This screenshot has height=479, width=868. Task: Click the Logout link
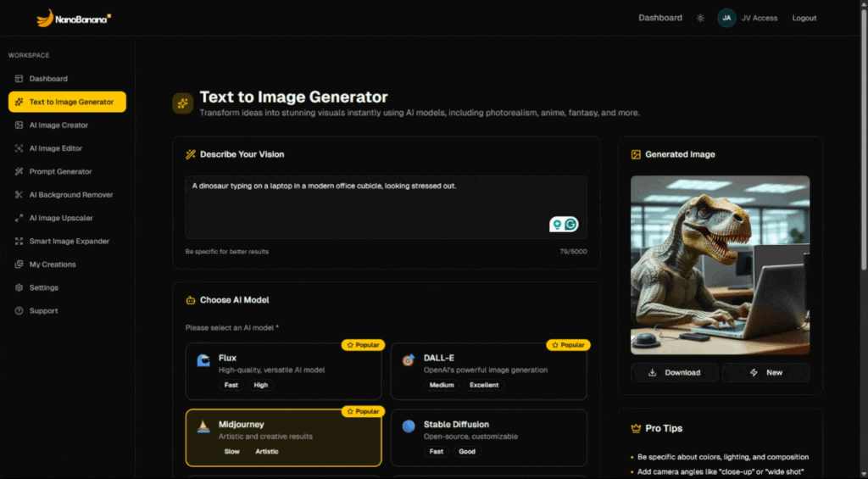coord(804,18)
